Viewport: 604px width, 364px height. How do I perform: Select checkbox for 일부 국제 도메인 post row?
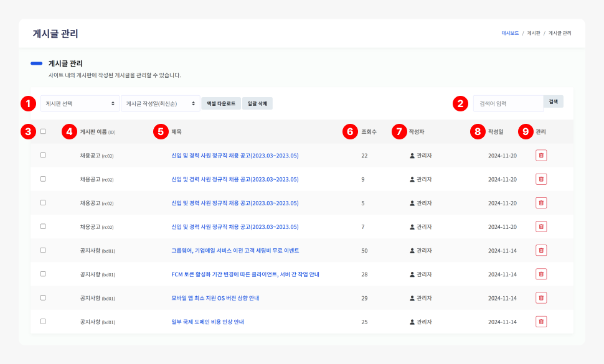(x=43, y=322)
